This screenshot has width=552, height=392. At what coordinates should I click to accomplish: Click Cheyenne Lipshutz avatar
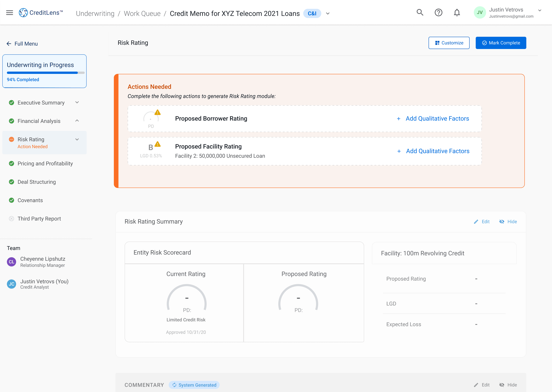tap(11, 262)
